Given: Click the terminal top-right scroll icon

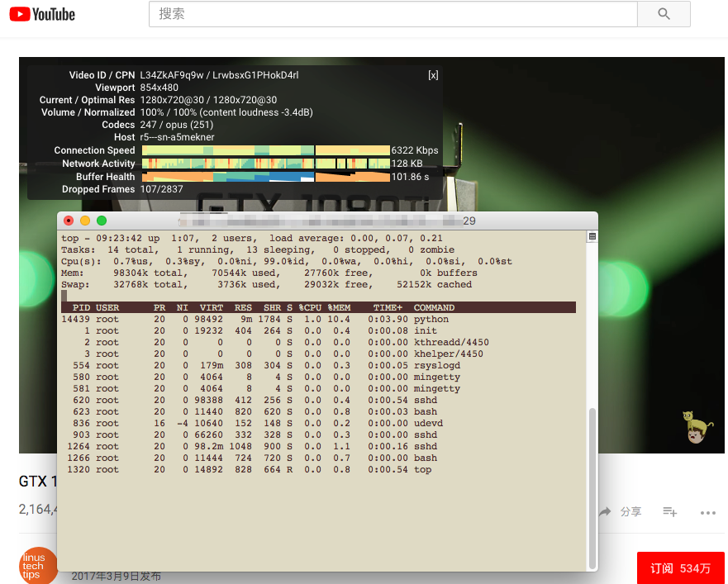Looking at the screenshot, I should [592, 237].
